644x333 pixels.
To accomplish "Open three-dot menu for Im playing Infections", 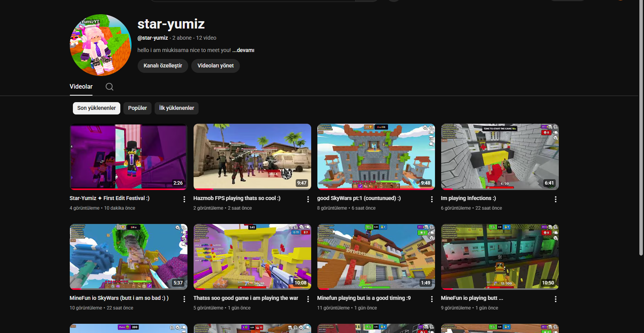I will click(x=555, y=199).
